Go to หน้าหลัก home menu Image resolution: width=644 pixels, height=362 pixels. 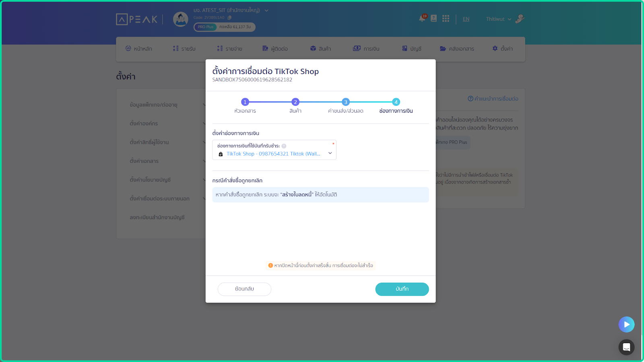[x=139, y=49]
